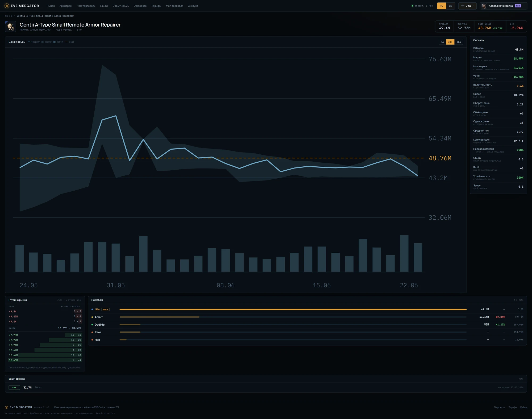Select the 49.5M sell order row
The width and height of the screenshot is (532, 419).
(45, 311)
